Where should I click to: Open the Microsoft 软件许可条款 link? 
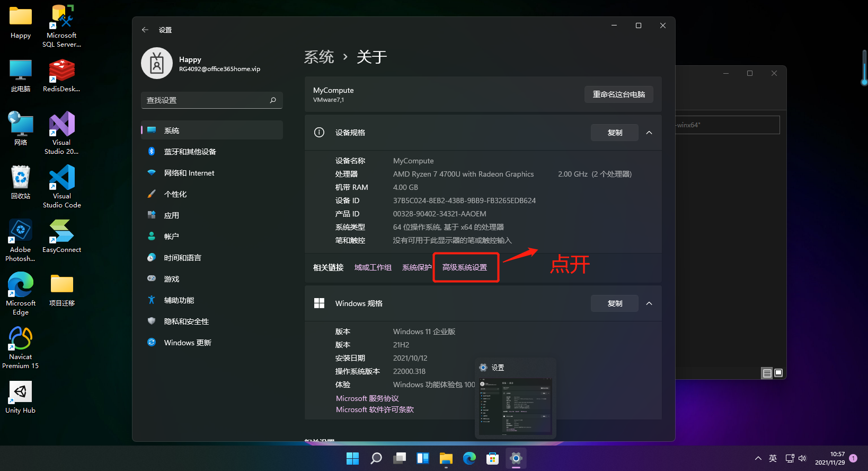click(x=375, y=409)
